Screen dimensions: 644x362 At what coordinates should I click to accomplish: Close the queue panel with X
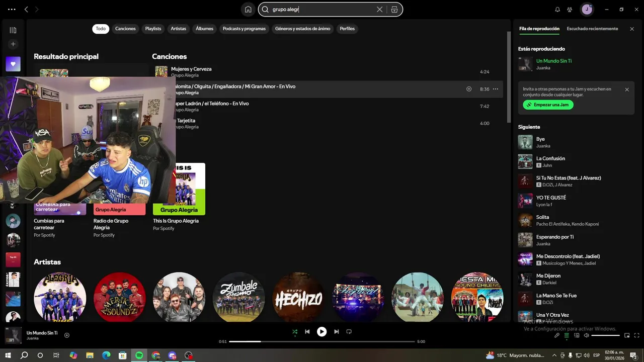[632, 29]
